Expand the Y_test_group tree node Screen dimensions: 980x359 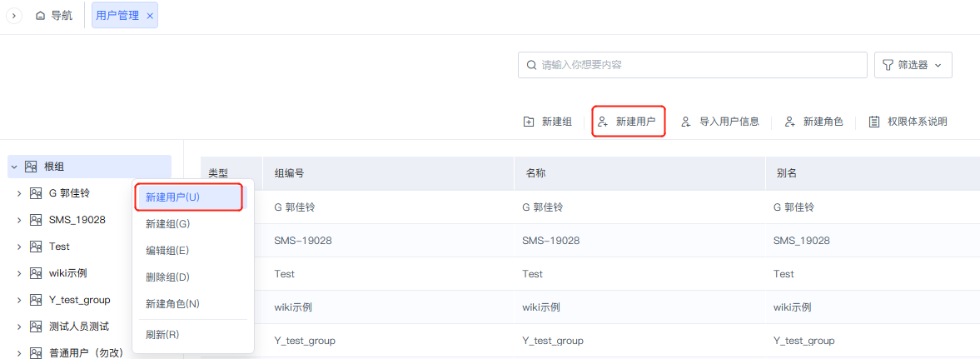pyautogui.click(x=19, y=300)
